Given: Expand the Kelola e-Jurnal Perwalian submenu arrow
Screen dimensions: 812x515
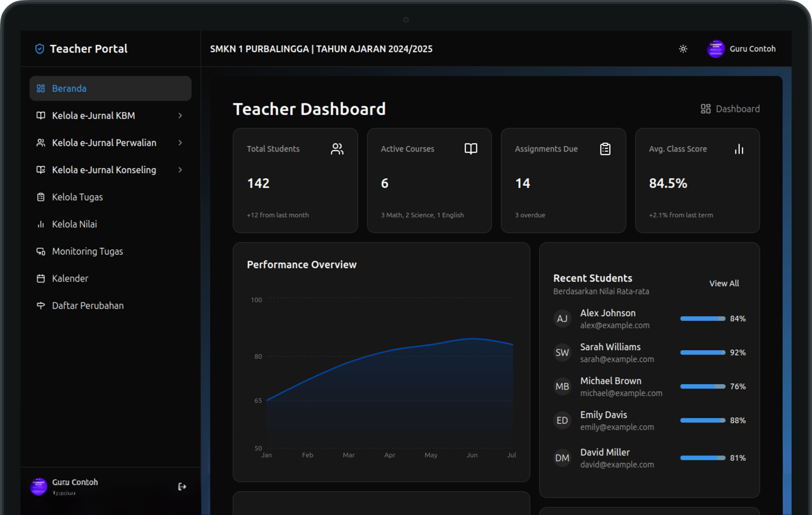Looking at the screenshot, I should (180, 143).
